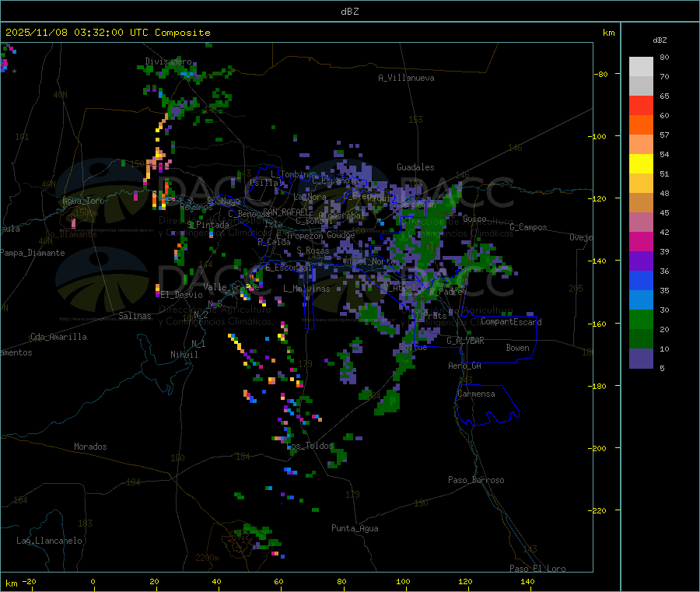Click the Prats map label
This screenshot has height=592, width=700.
435,316
